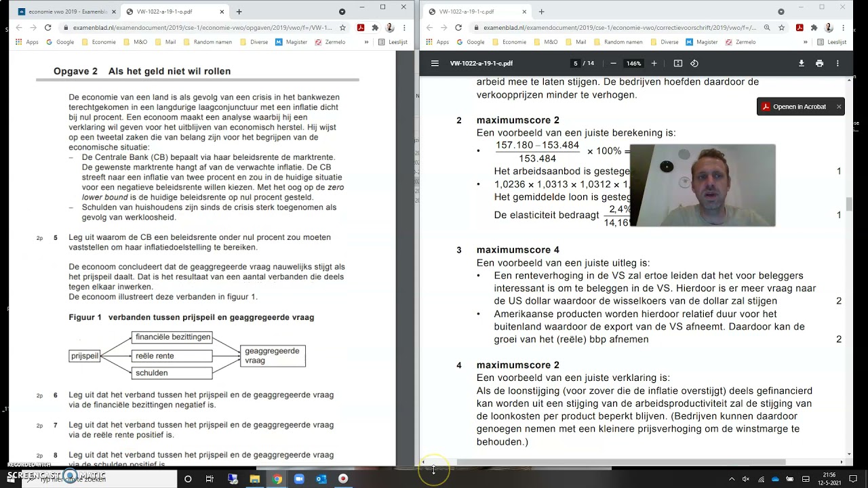Image resolution: width=868 pixels, height=488 pixels.
Task: Open Apps shortcut in right window
Action: pos(437,42)
